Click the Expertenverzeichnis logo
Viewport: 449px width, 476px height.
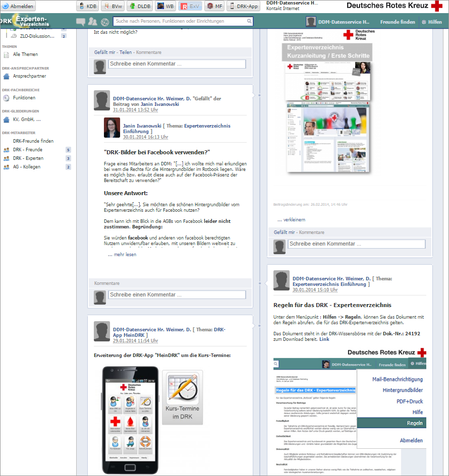24,21
